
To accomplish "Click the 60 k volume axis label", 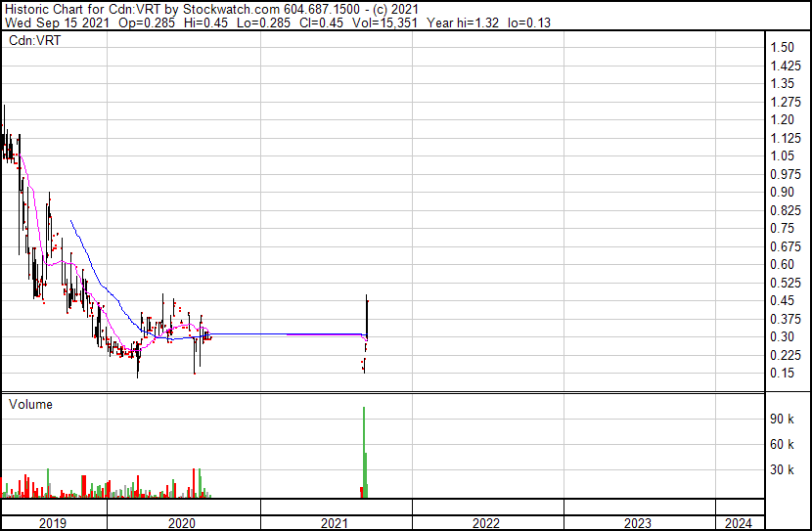I will coord(782,445).
